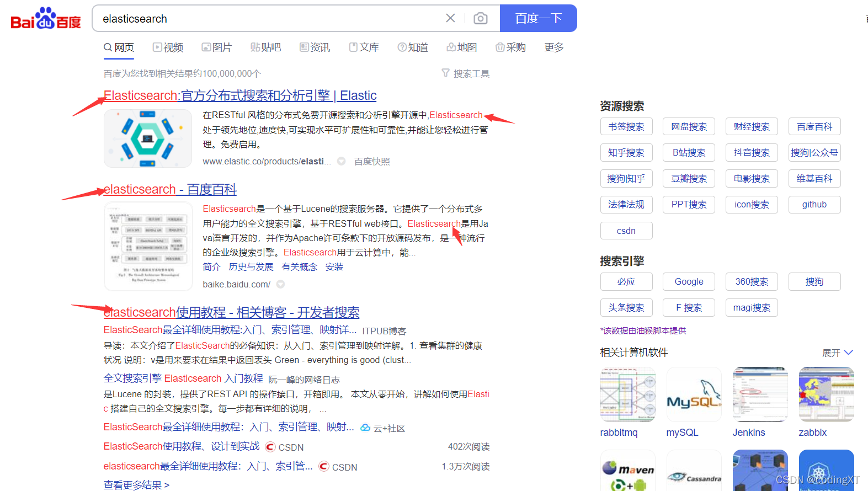Viewport: 868px width, 491px height.
Task: Click the B站搜索 button
Action: pos(689,152)
